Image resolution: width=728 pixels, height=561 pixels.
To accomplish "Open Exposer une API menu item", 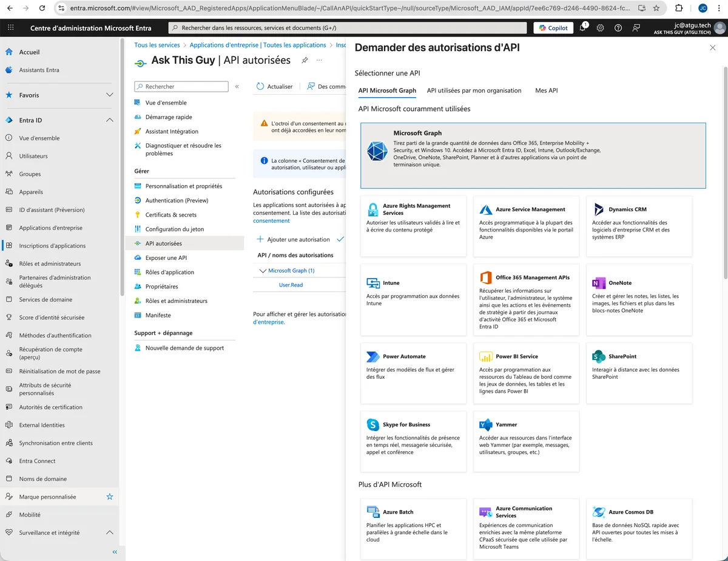I will tap(166, 258).
